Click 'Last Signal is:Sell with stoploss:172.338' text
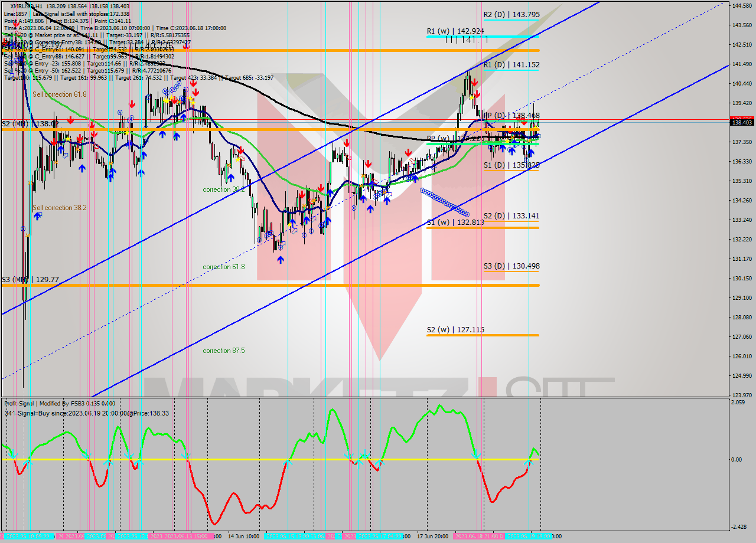This screenshot has width=756, height=543. pos(81,13)
